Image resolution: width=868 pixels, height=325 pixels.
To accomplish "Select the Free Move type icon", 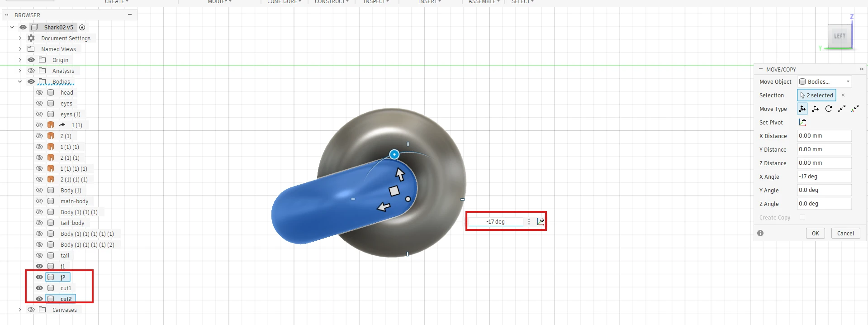I will (802, 109).
